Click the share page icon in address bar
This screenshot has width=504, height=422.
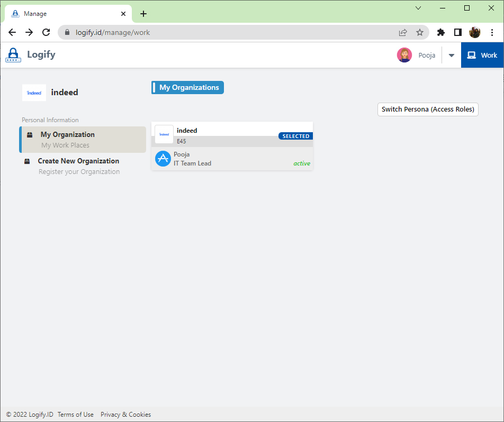pos(403,32)
